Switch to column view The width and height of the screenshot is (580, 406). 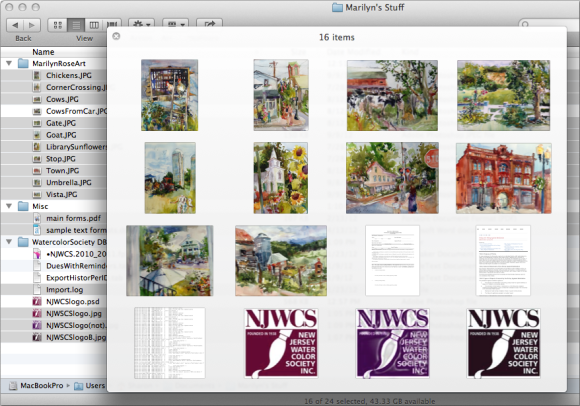(94, 25)
